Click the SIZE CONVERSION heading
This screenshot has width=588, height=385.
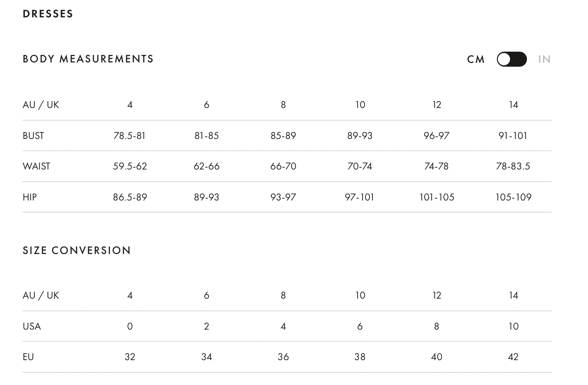pos(77,251)
